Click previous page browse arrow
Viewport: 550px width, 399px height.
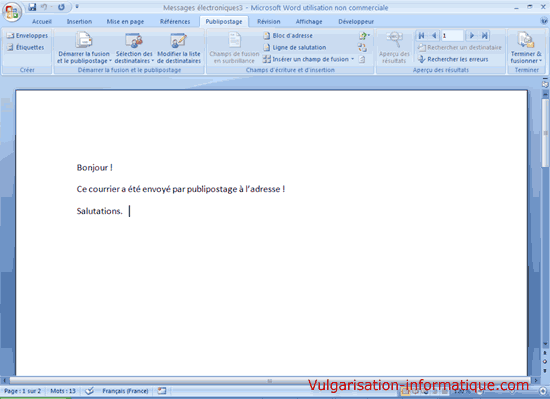545,353
